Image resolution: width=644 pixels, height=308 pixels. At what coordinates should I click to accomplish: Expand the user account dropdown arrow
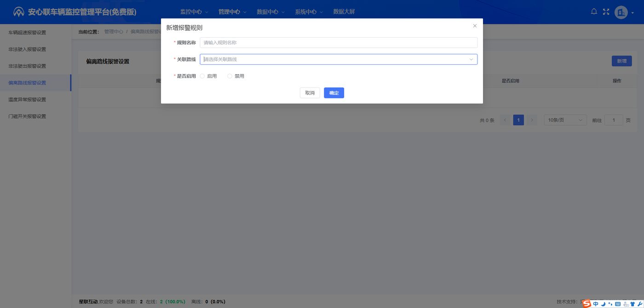(632, 13)
